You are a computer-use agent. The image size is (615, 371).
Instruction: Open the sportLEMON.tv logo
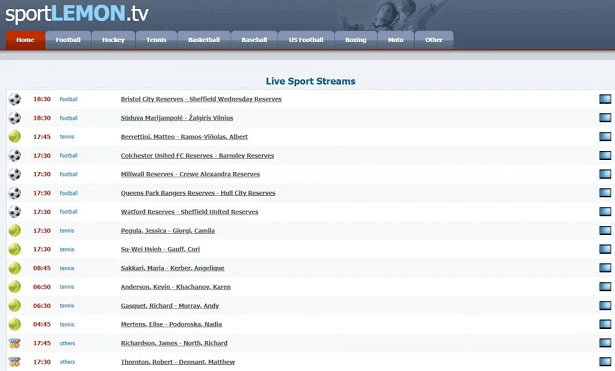(x=77, y=13)
